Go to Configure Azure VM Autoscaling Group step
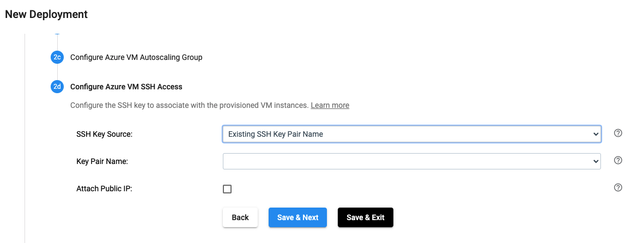Viewport: 644px width, 243px height. (136, 57)
